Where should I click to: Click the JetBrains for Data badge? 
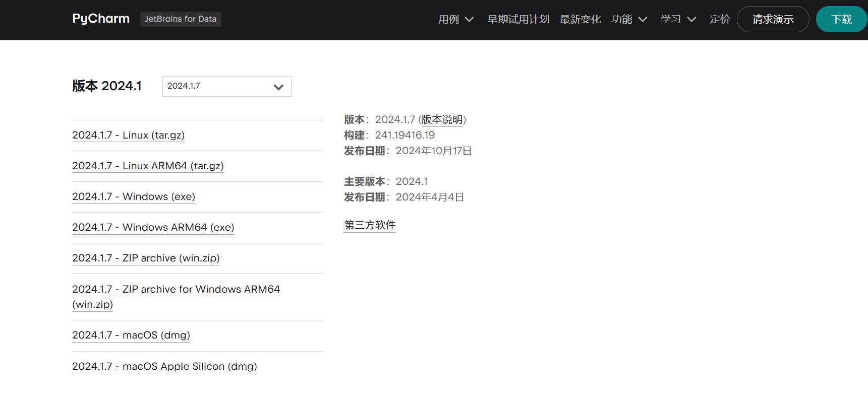click(181, 19)
